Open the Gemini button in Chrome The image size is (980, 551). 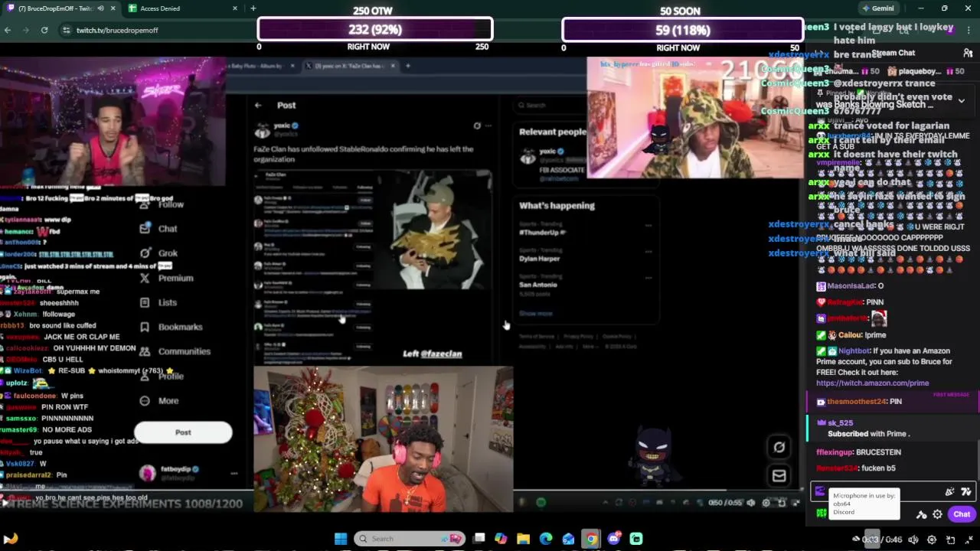pos(877,8)
